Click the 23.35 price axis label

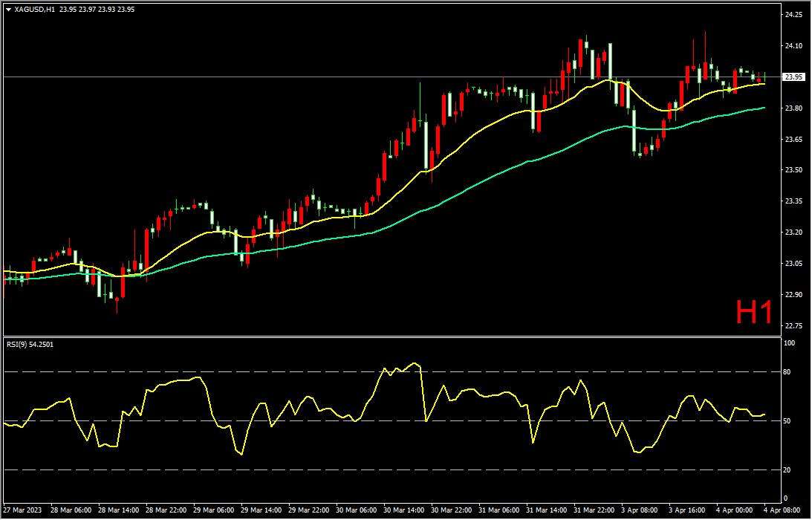pyautogui.click(x=793, y=201)
